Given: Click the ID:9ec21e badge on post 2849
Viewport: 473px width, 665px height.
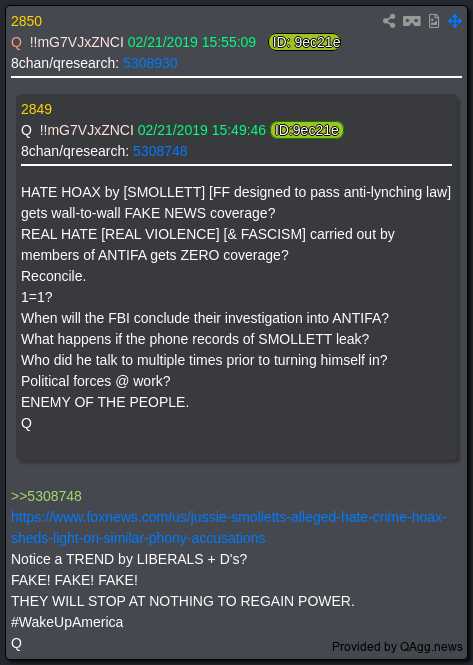Looking at the screenshot, I should click(307, 130).
